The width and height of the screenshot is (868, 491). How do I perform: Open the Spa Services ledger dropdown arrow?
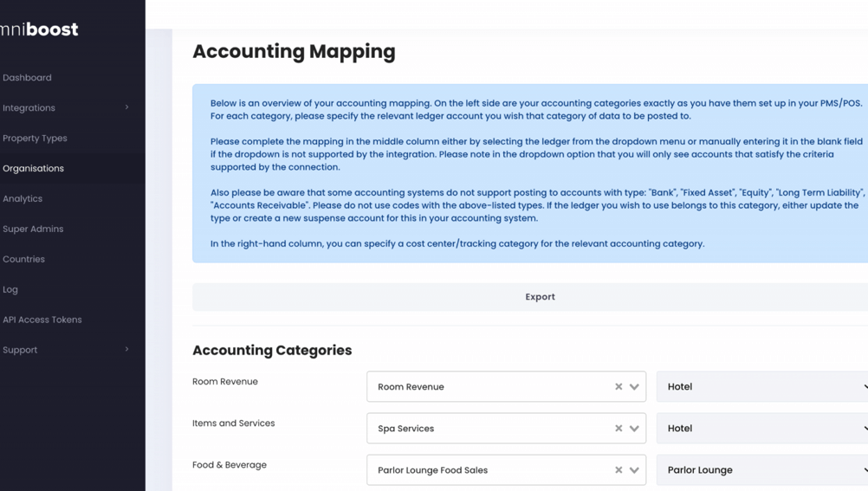pyautogui.click(x=634, y=429)
